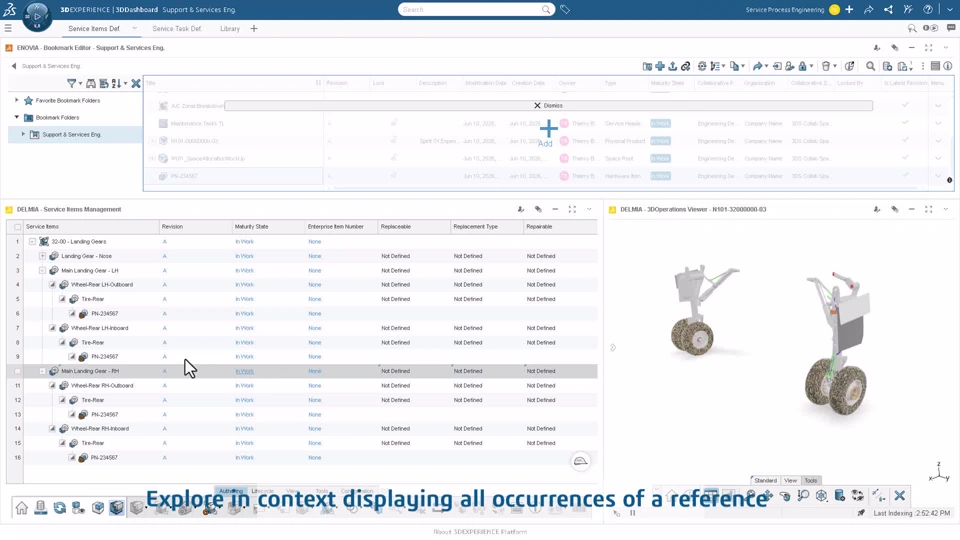Open In Work link for Main Landing Gear - RH

click(244, 371)
